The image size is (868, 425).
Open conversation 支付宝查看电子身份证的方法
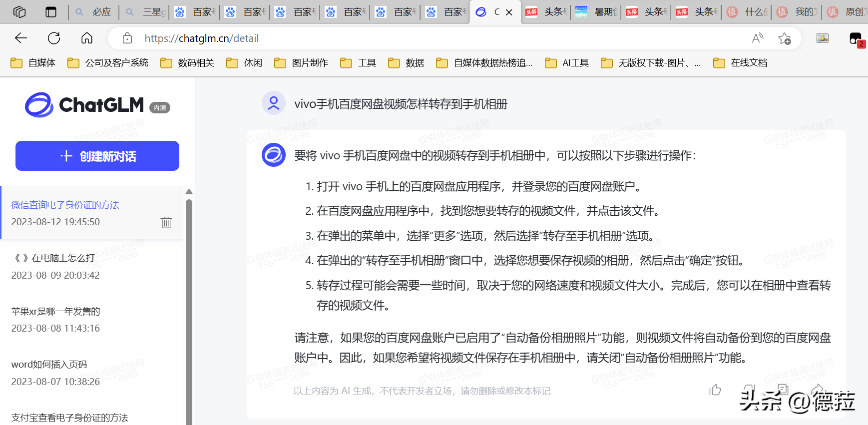[91, 417]
